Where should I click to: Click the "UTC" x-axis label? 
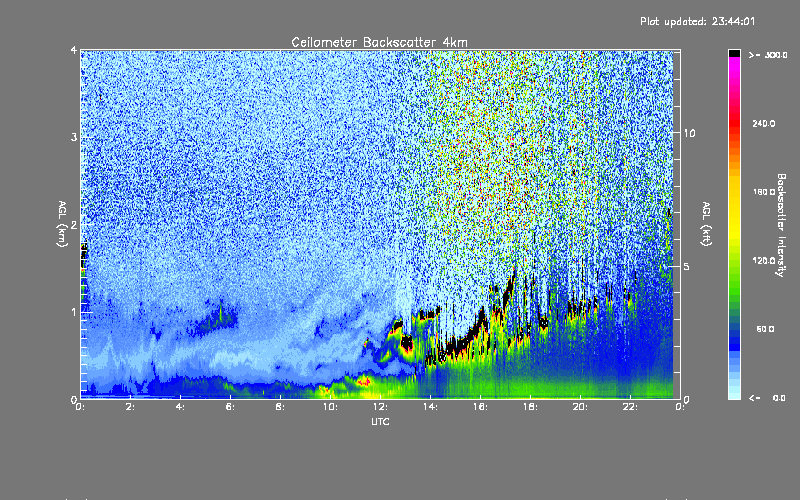click(x=380, y=421)
